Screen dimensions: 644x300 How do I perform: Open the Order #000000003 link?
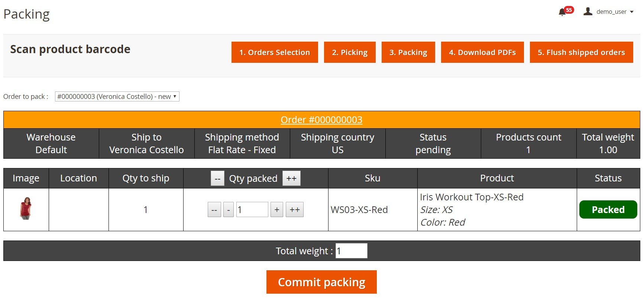(321, 120)
